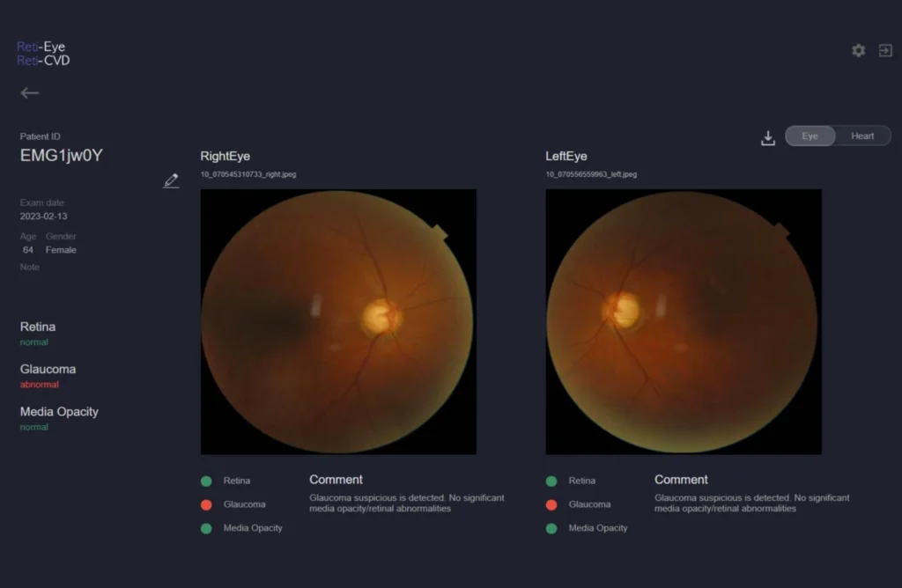
Task: Switch to the Eye view
Action: [x=810, y=136]
